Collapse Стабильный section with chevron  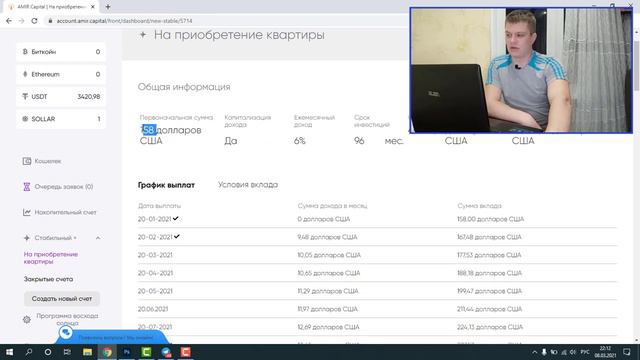coord(98,238)
